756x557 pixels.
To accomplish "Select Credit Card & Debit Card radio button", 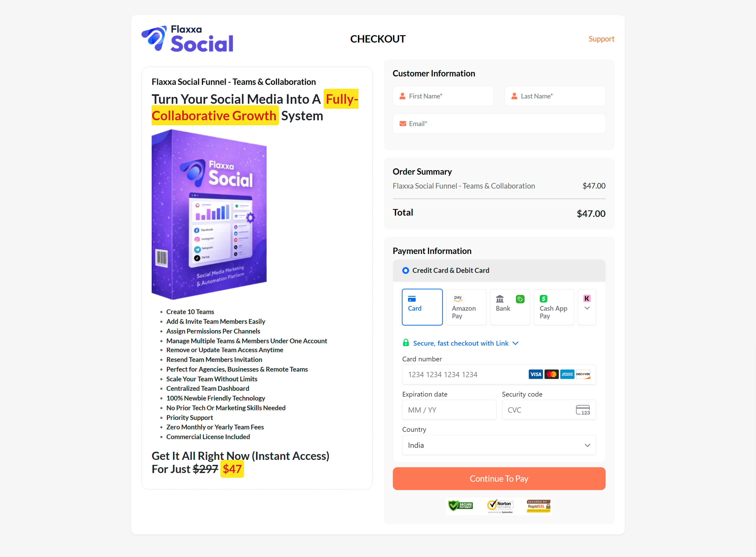I will 406,270.
